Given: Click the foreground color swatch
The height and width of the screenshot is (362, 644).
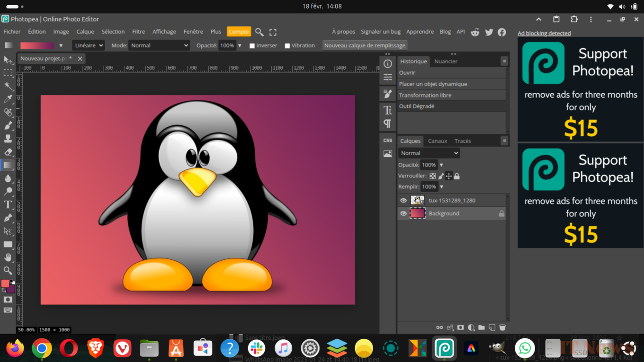Looking at the screenshot, I should 5,283.
